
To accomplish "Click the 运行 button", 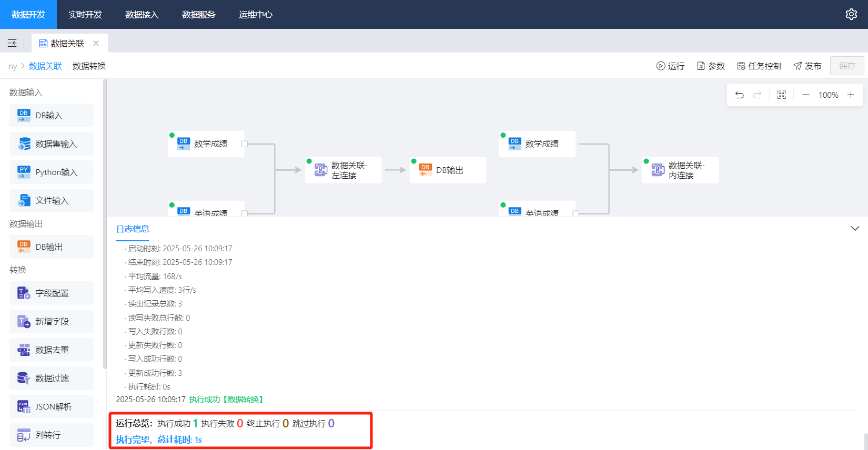I will 671,66.
